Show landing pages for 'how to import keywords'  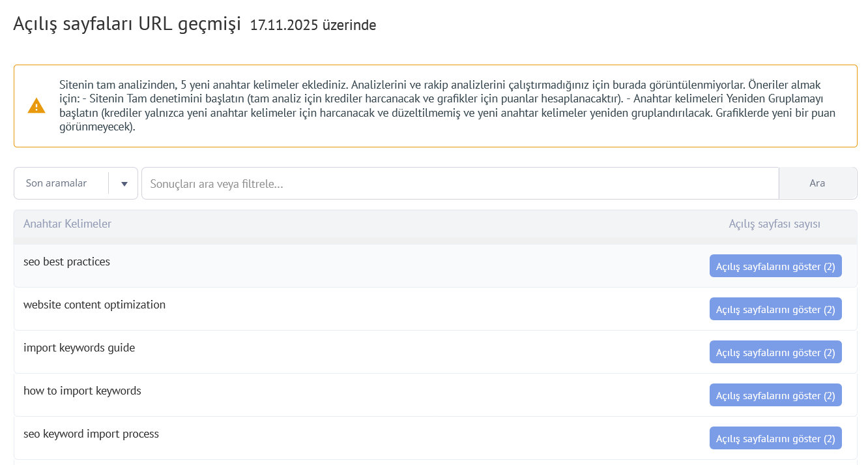coord(775,395)
